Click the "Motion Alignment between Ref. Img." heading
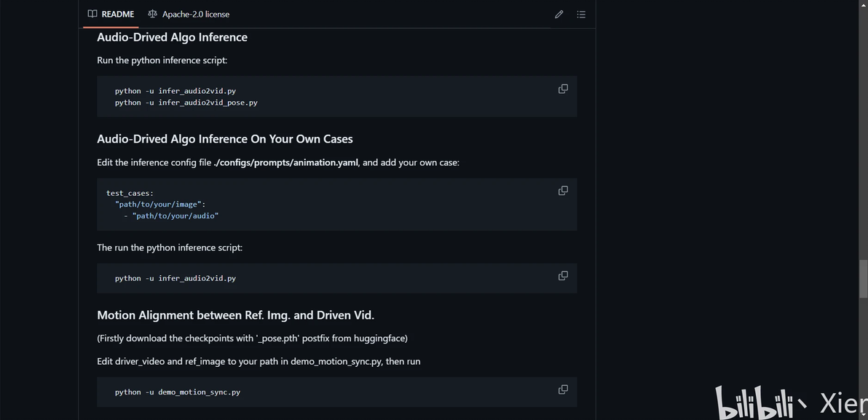This screenshot has height=420, width=868. click(x=235, y=315)
